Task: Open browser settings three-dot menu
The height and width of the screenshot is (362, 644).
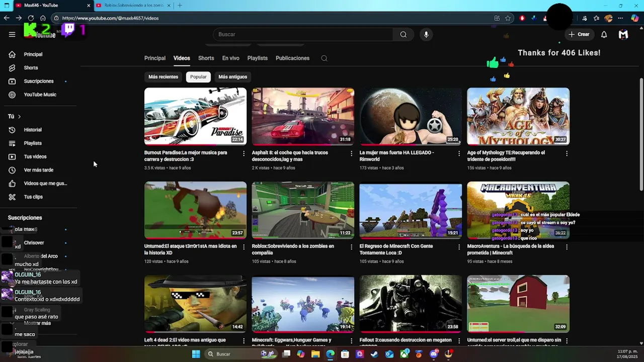Action: coord(621,18)
